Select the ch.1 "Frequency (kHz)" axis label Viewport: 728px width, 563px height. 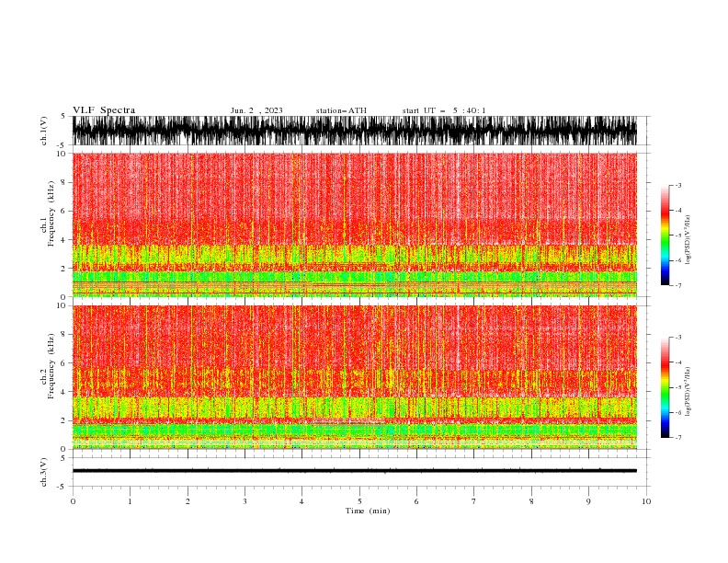coord(51,213)
